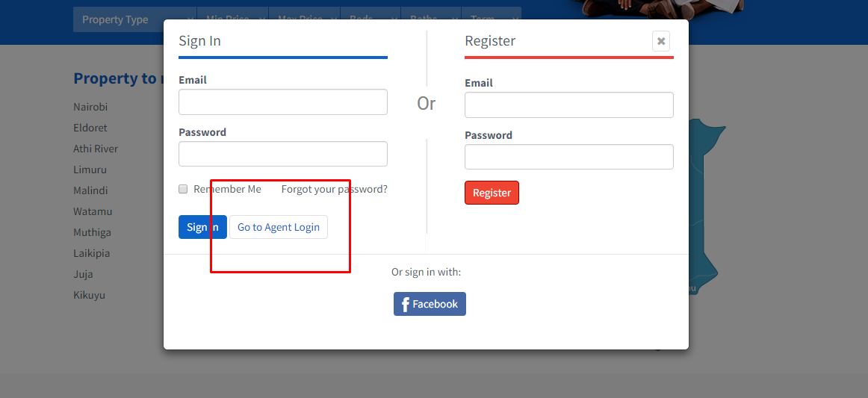Image resolution: width=868 pixels, height=398 pixels.
Task: Click the Facebook logo sign-in button
Action: [430, 304]
